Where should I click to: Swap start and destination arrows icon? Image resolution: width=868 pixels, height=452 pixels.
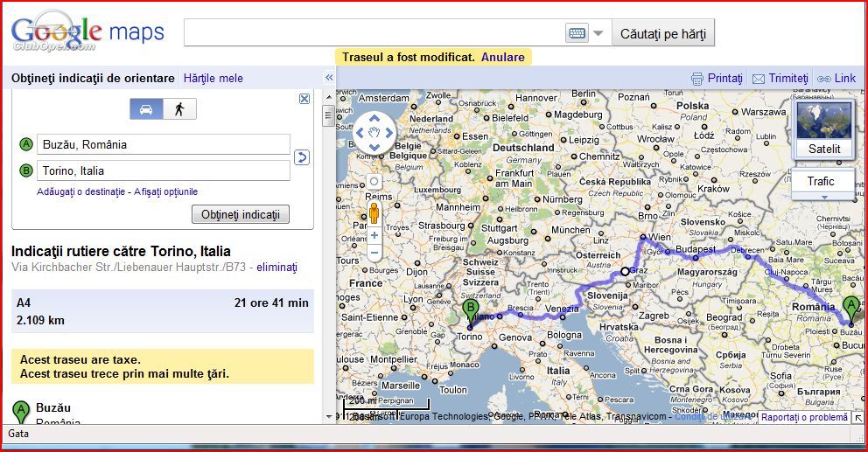(x=302, y=157)
